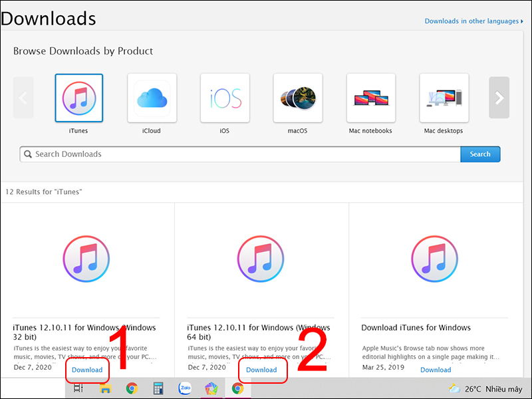The width and height of the screenshot is (532, 399).
Task: Open iTunes 12.10.11 64 bit title
Action: [x=259, y=332]
